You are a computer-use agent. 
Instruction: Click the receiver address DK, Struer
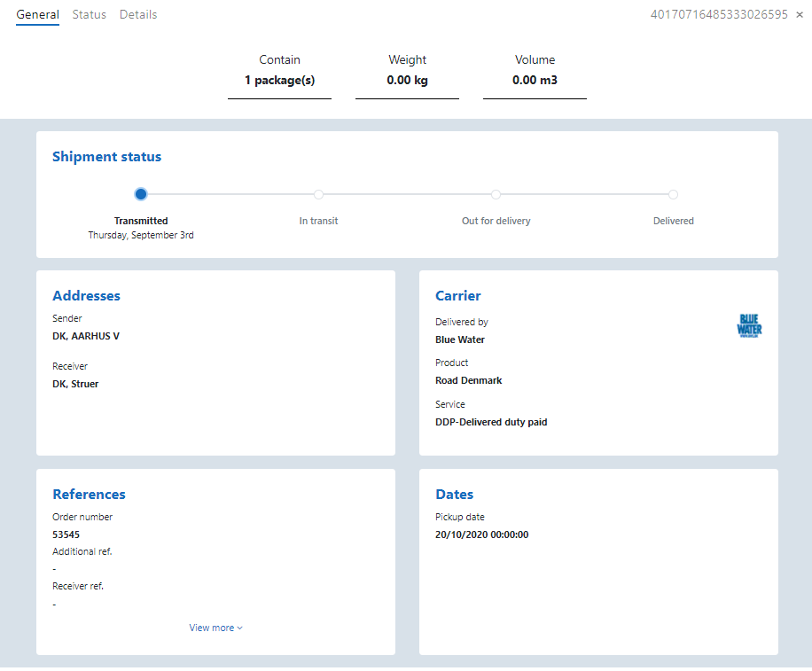75,384
